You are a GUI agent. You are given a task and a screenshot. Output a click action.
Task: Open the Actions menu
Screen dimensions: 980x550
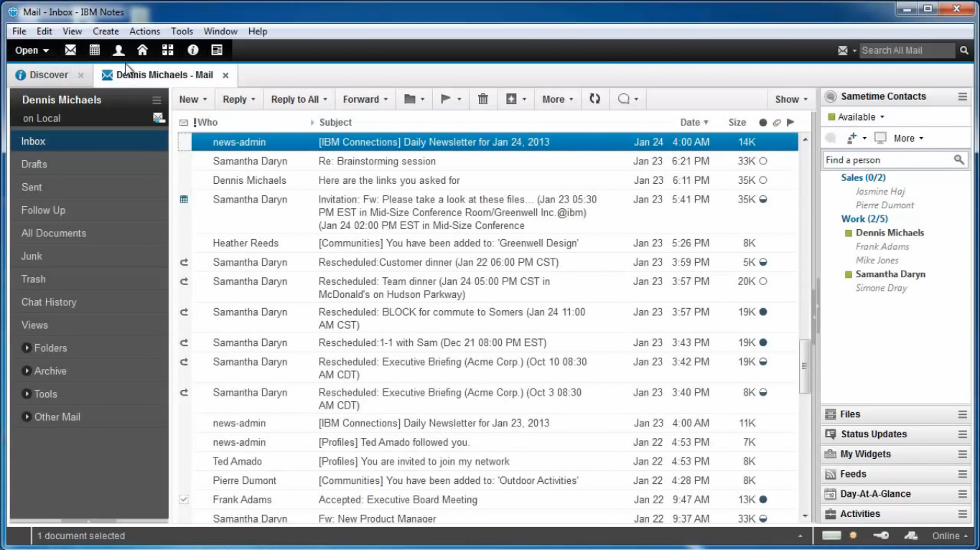tap(144, 31)
